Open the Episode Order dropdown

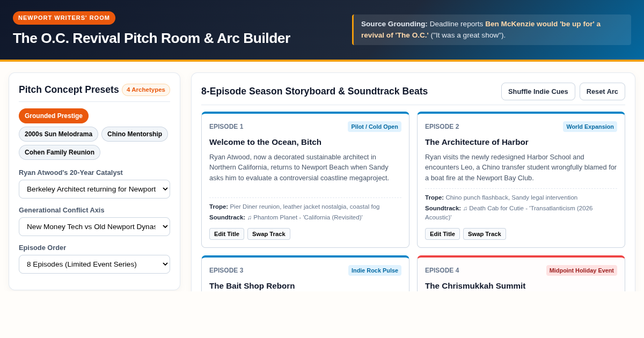point(94,264)
